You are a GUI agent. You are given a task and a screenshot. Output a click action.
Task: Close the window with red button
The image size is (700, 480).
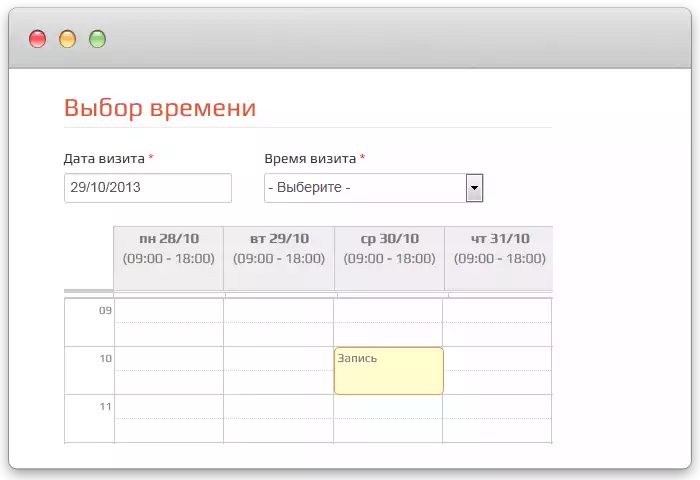coord(38,39)
